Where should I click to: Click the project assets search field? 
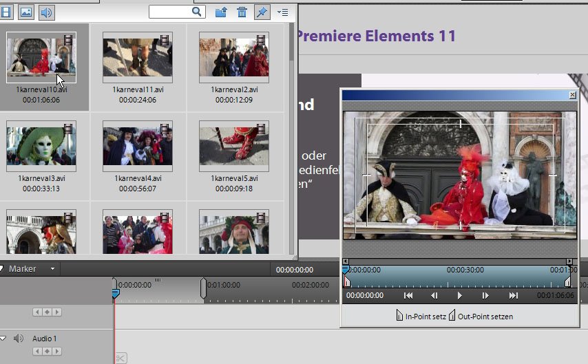coord(177,12)
